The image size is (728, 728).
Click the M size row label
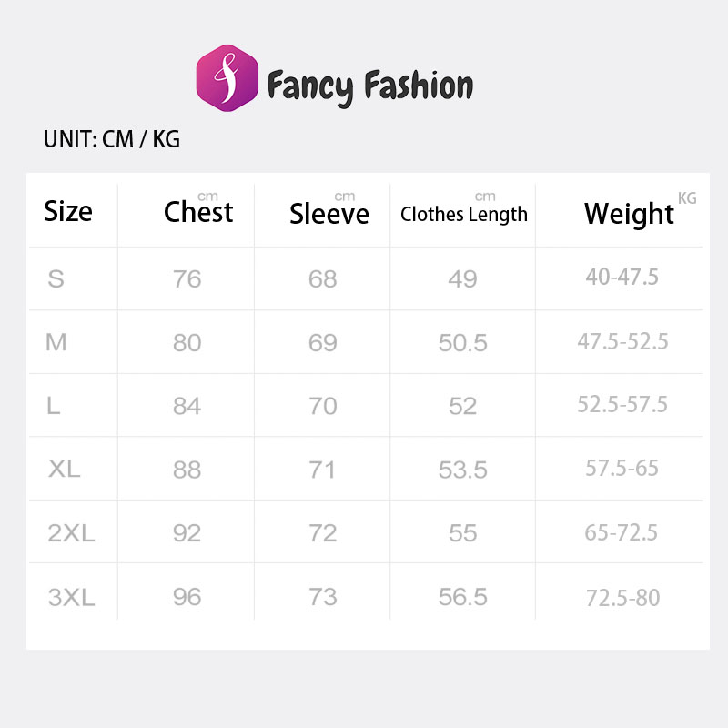(x=56, y=342)
